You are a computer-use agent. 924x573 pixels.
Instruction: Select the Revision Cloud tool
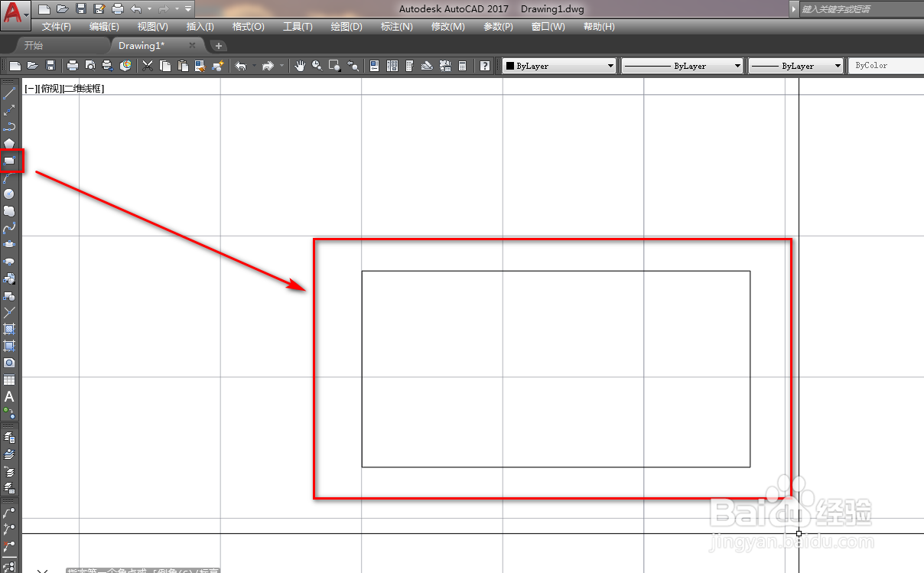pyautogui.click(x=9, y=210)
